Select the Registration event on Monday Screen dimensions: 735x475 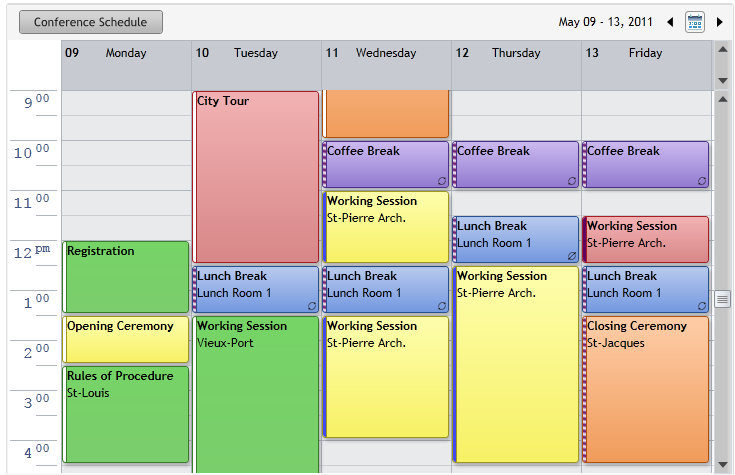(x=126, y=277)
